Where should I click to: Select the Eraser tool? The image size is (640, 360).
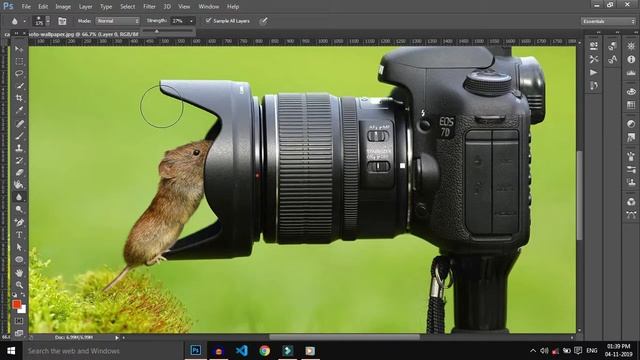[x=19, y=173]
